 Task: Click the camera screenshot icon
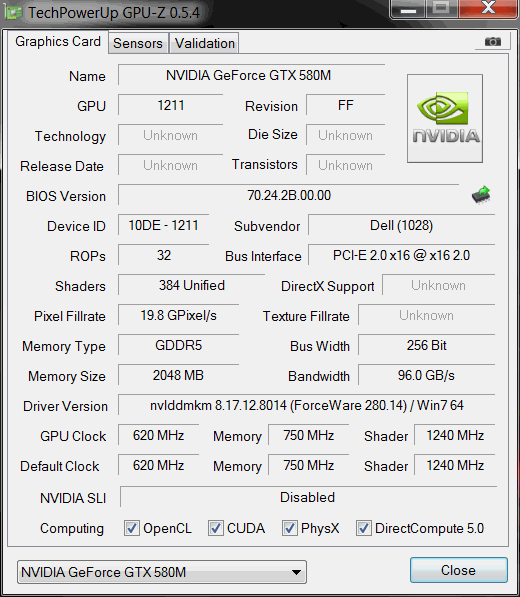pos(493,41)
